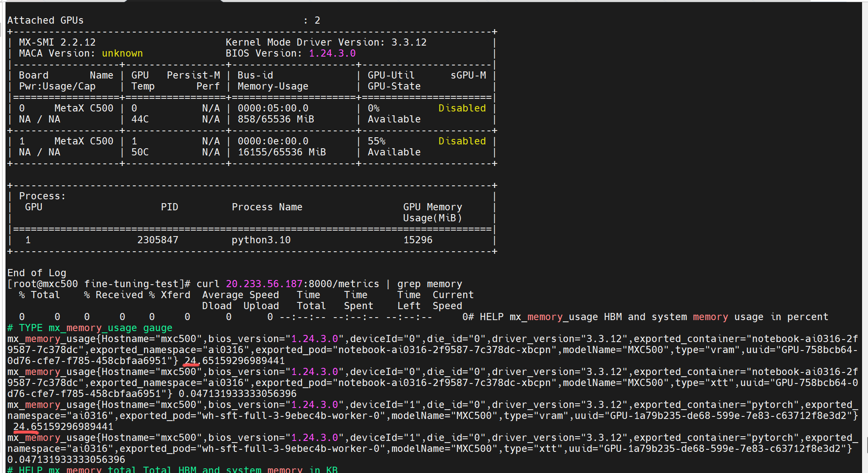Click 'End of Log' text
Screen dimensions: 868x473
[x=37, y=273]
